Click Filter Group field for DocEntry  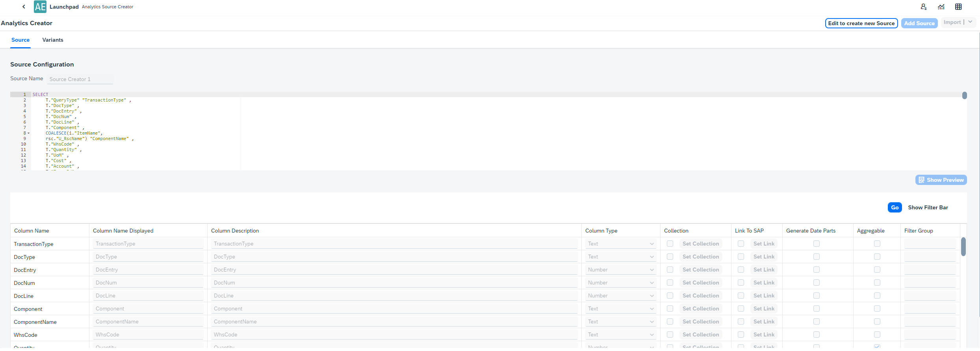(x=930, y=270)
